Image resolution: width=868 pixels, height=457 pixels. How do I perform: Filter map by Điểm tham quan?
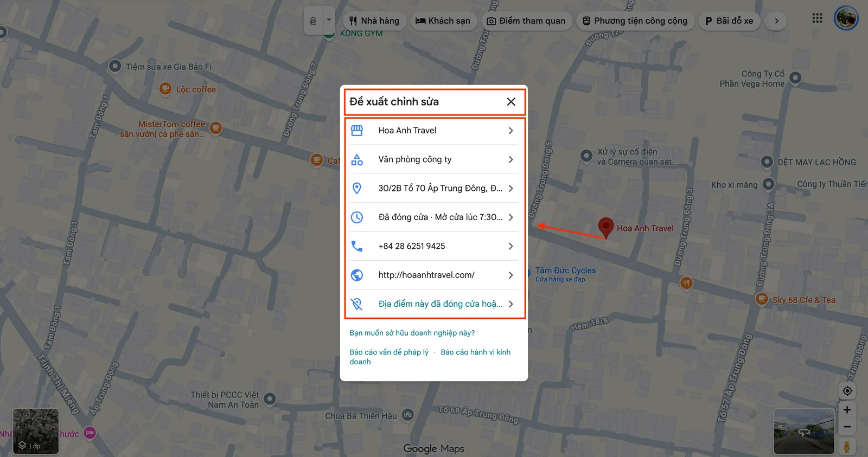pyautogui.click(x=526, y=21)
